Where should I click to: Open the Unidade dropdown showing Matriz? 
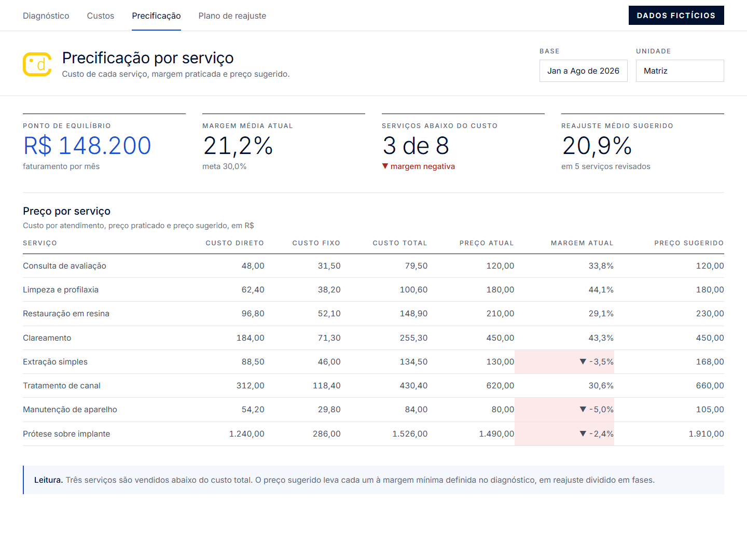point(680,71)
